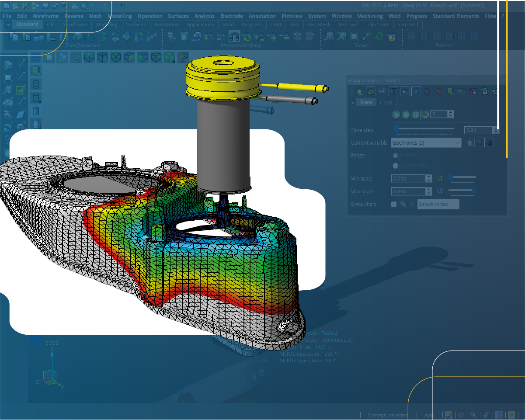525x420 pixels.
Task: Open the Analysis menu
Action: (x=205, y=16)
